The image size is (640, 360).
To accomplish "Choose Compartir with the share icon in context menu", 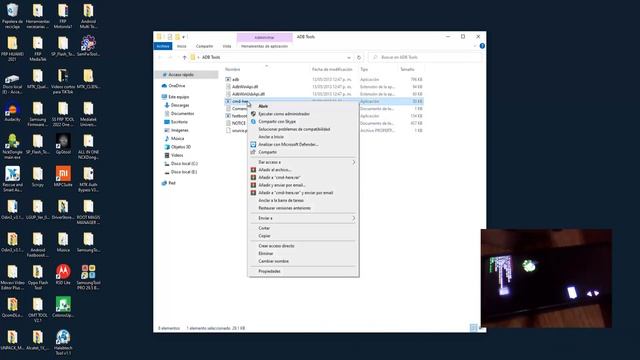I will [303, 152].
